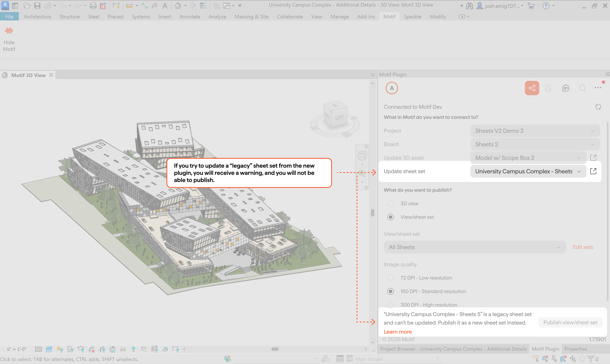Open the 'All Sheets' view/sheet set dropdown
The height and width of the screenshot is (364, 610).
click(x=475, y=247)
